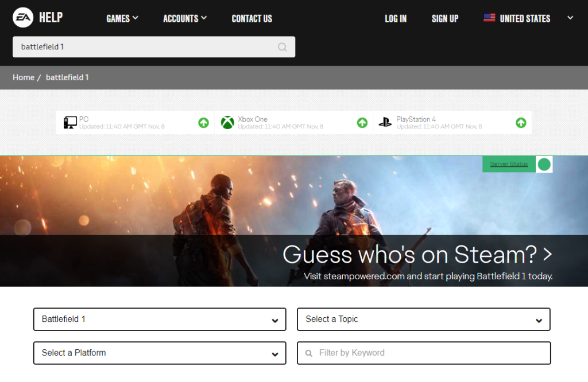Click the Server Status link

point(509,164)
